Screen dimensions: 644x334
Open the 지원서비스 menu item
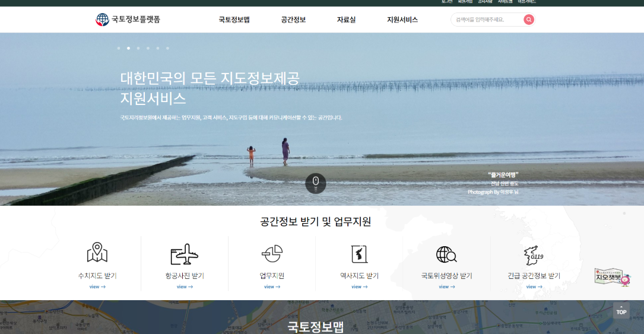click(x=402, y=20)
